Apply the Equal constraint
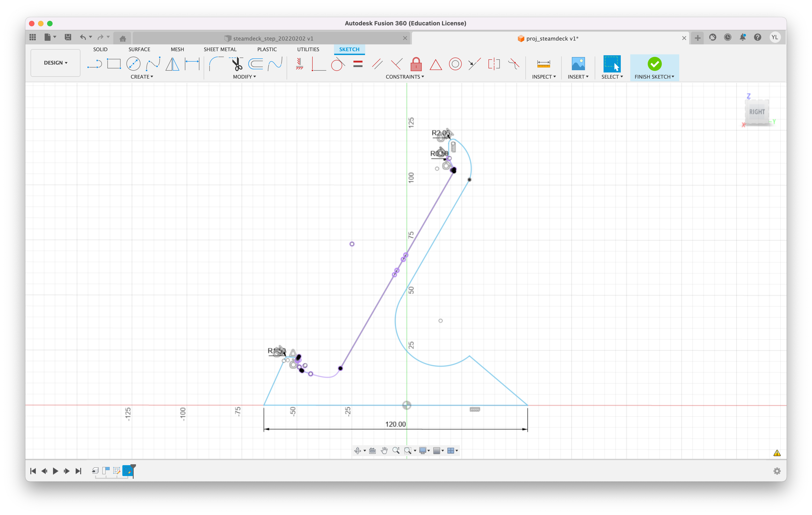The height and width of the screenshot is (515, 812). pyautogui.click(x=358, y=64)
